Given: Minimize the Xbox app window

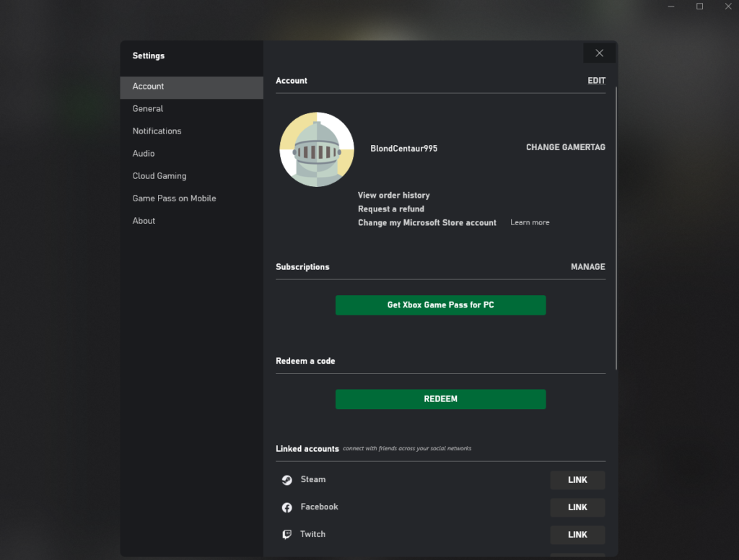Looking at the screenshot, I should [x=671, y=6].
